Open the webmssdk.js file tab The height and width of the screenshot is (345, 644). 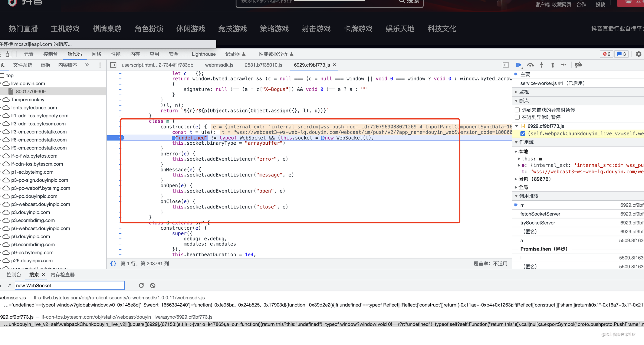[219, 65]
